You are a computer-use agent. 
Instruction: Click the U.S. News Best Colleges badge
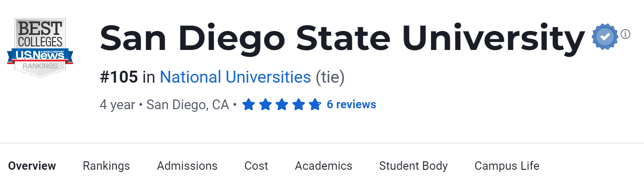[x=40, y=47]
